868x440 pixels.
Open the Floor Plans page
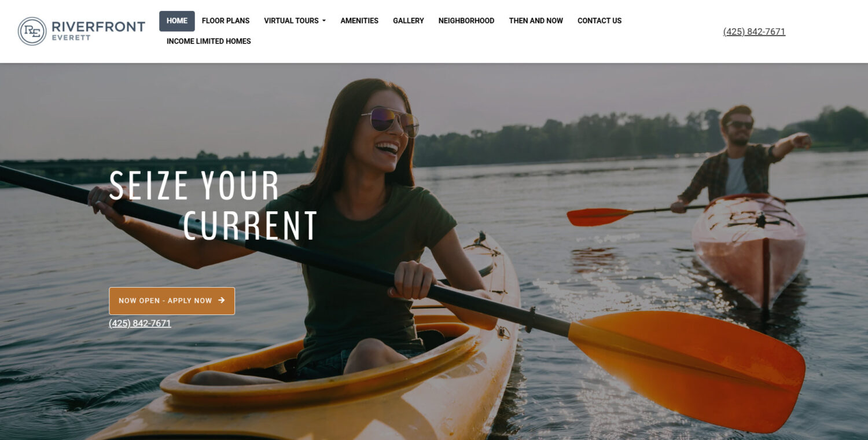226,21
